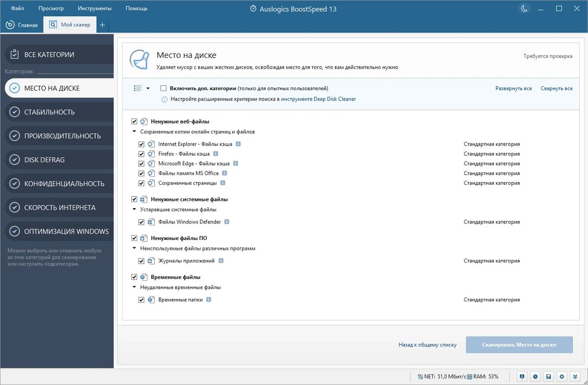Uncheck the Ненужные системные файлы group checkbox
The image size is (588, 385).
pos(134,199)
